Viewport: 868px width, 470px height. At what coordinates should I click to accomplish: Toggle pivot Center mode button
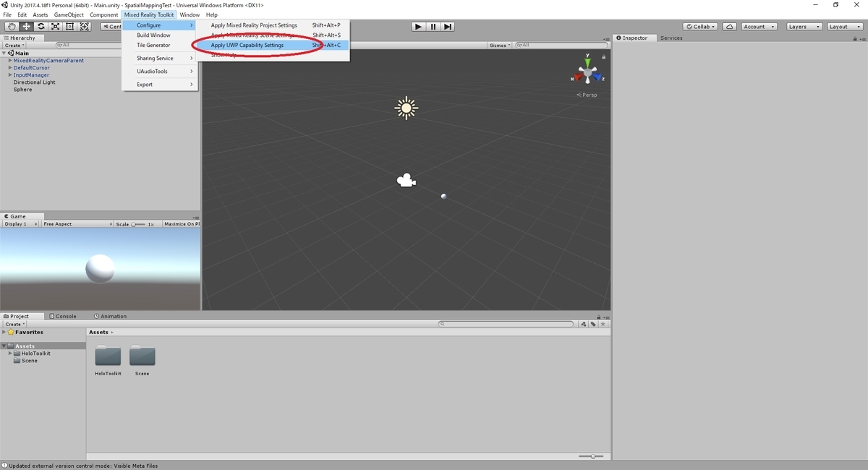pos(111,27)
